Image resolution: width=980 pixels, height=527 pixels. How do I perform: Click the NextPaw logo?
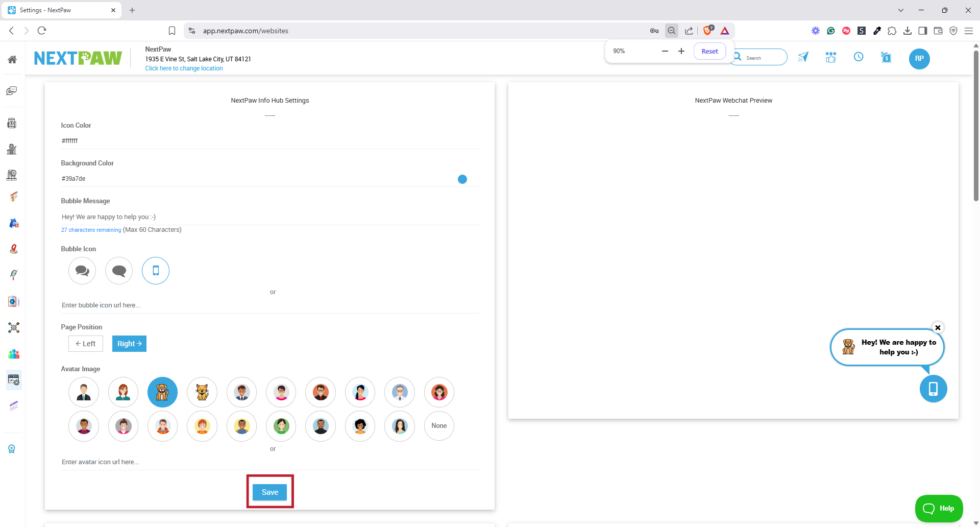(x=78, y=58)
